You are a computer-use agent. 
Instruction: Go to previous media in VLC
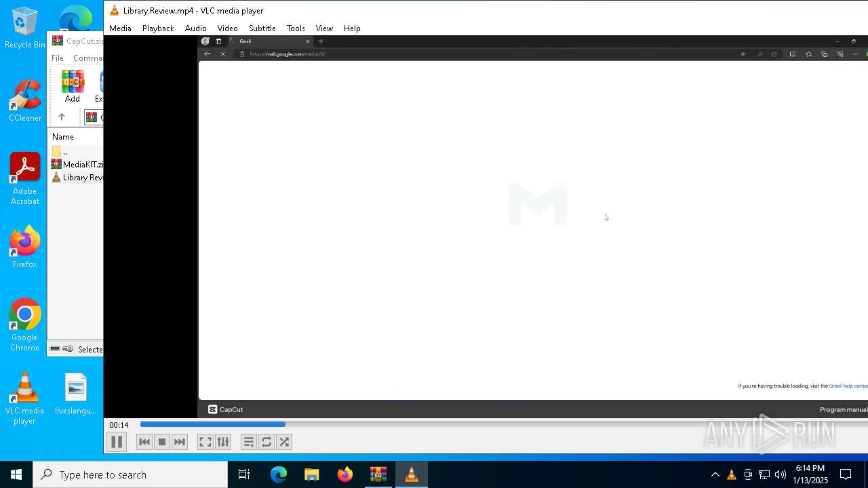point(144,442)
